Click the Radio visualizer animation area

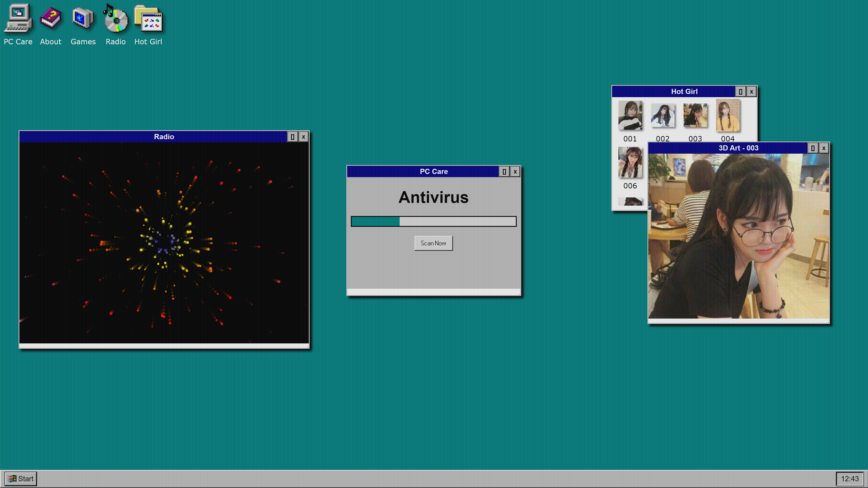(164, 242)
